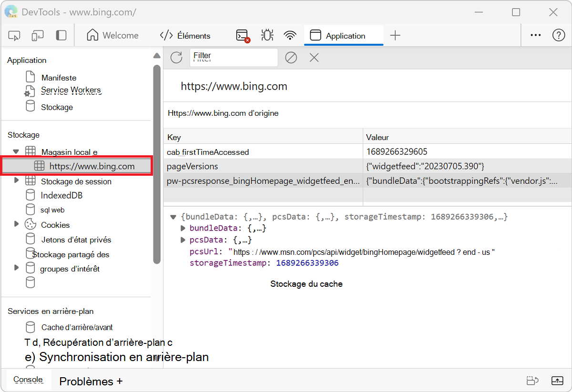Screen dimensions: 572x392
Task: Expand the Cookies tree node
Action: 16,224
